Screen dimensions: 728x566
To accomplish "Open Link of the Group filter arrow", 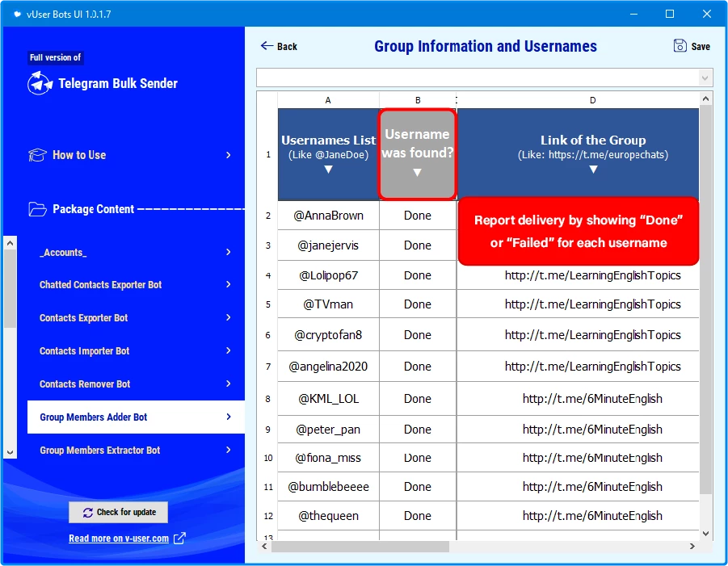I will tap(593, 170).
